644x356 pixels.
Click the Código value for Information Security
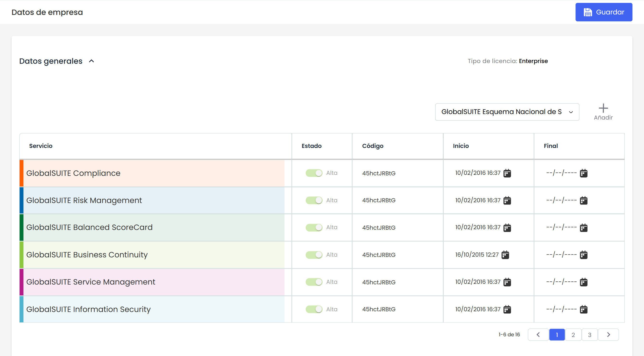379,309
